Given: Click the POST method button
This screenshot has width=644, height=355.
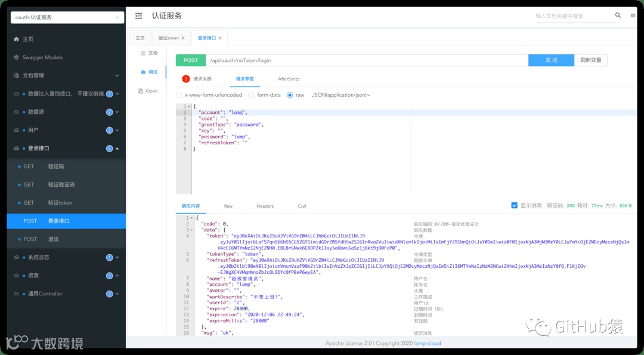Looking at the screenshot, I should [191, 60].
